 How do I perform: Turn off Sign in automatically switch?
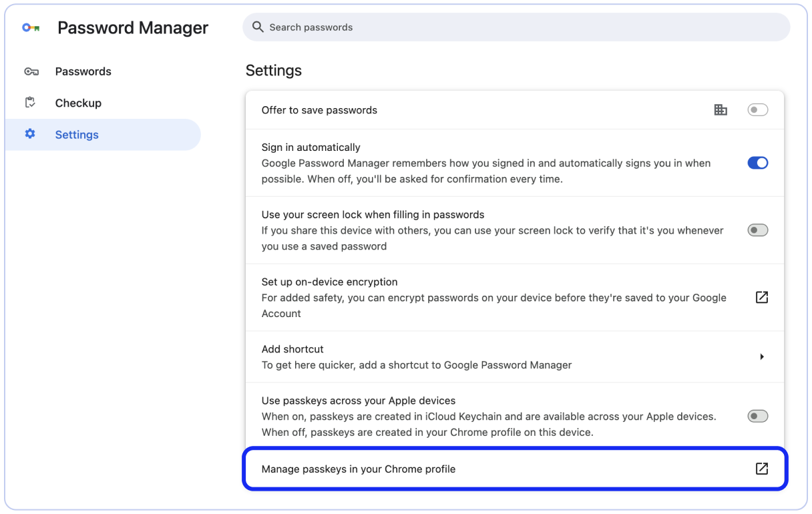pos(758,163)
